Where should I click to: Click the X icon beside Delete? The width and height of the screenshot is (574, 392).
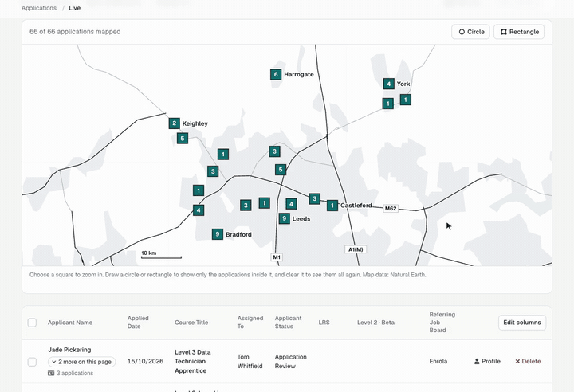click(517, 361)
